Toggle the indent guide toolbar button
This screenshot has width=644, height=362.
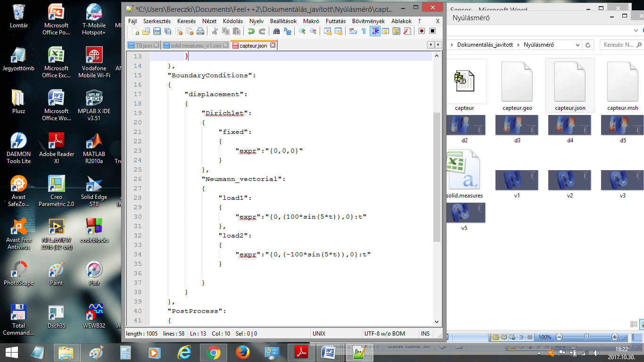pyautogui.click(x=375, y=32)
